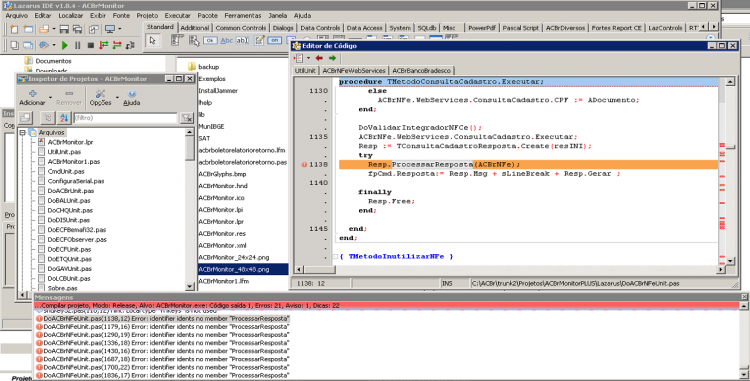Screen dimensions: 750x381
Task: Open the Opções dropdown arrow
Action: pyautogui.click(x=117, y=97)
